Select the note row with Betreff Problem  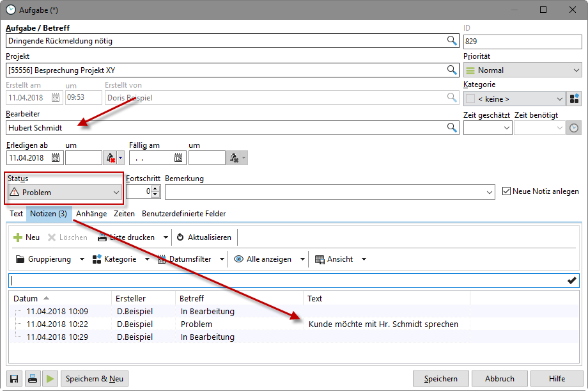click(x=196, y=324)
